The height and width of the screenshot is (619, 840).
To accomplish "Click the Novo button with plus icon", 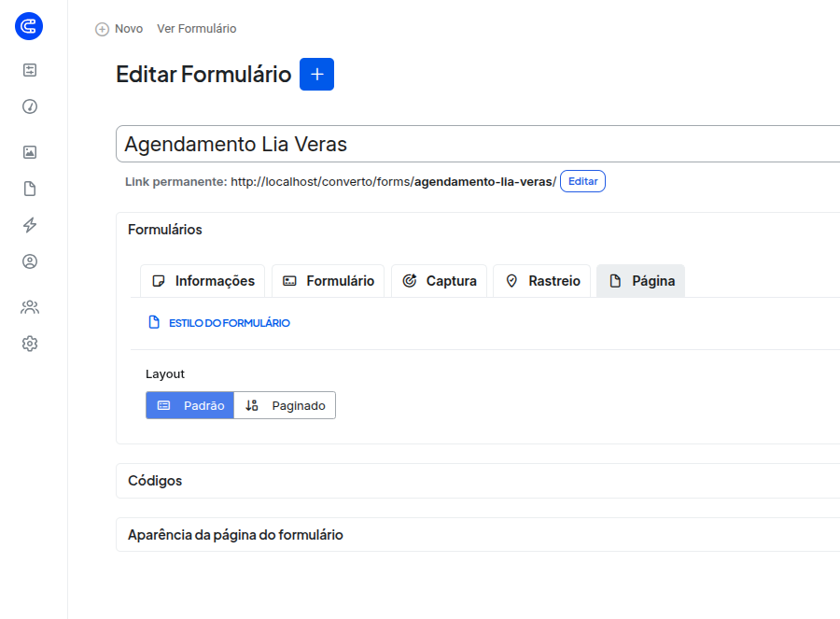I will pos(119,29).
